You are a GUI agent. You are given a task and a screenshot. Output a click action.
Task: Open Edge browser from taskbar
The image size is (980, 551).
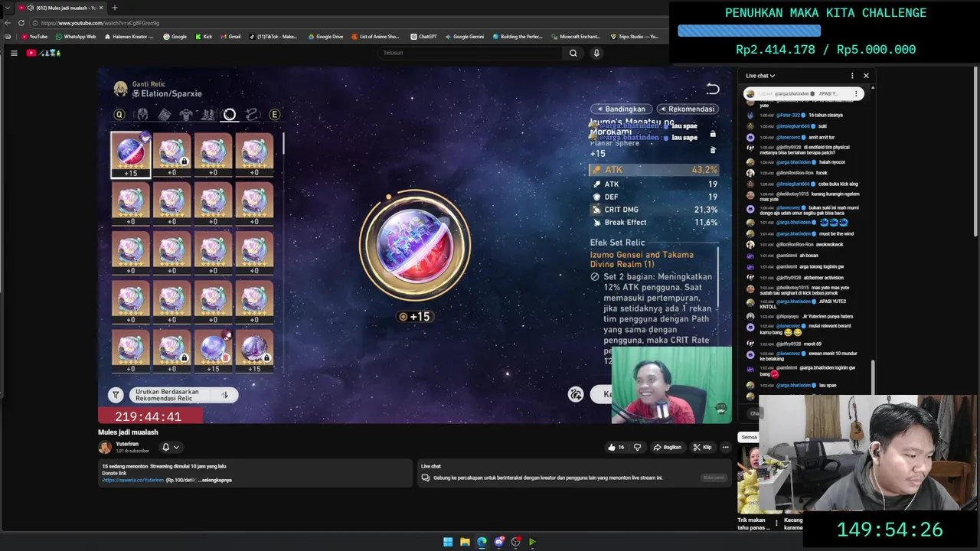(482, 542)
